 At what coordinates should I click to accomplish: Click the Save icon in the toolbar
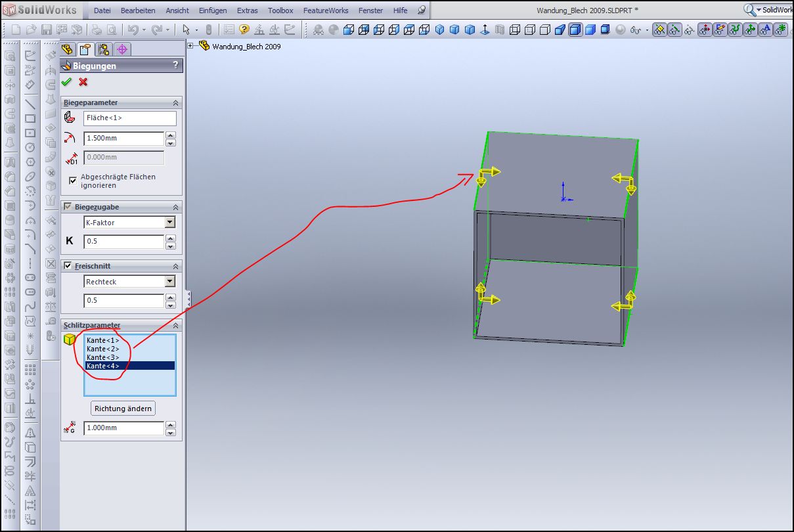47,30
